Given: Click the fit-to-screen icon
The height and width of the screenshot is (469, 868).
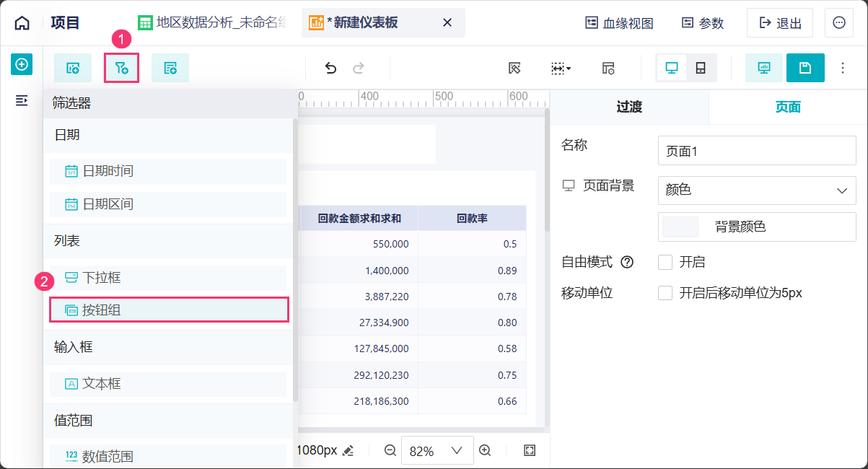Looking at the screenshot, I should (530, 450).
